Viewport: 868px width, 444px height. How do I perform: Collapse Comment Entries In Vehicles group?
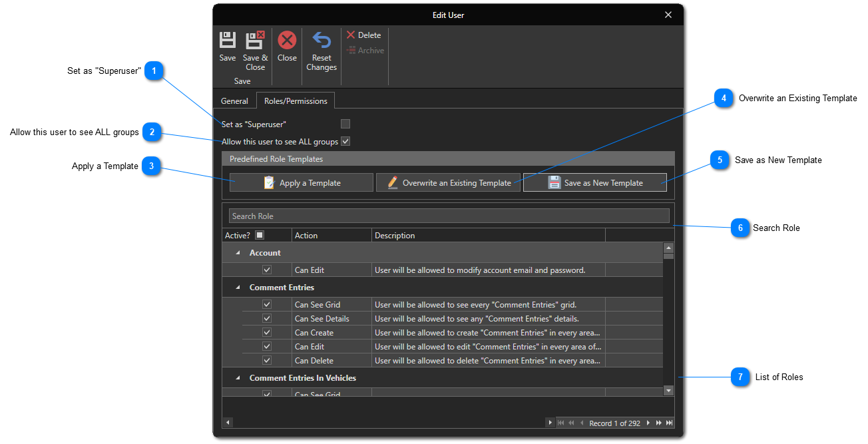tap(238, 378)
